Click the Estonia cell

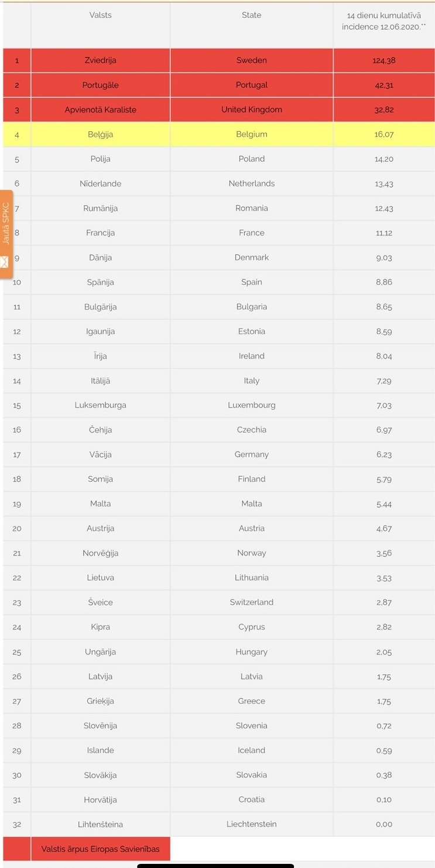coord(252,331)
